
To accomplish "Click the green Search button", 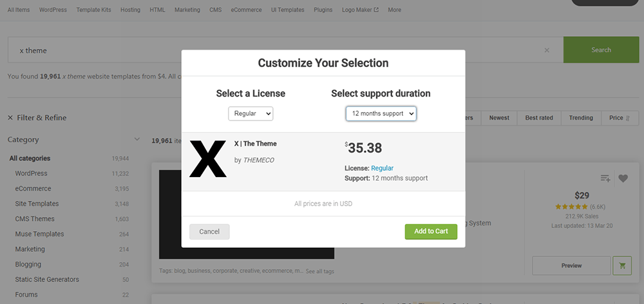I will (601, 50).
